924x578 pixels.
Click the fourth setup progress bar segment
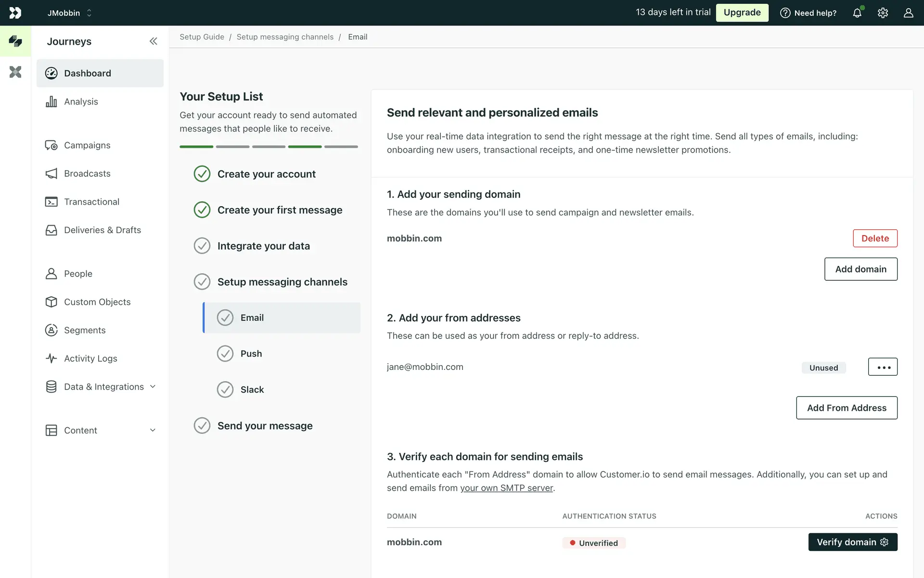(x=305, y=146)
